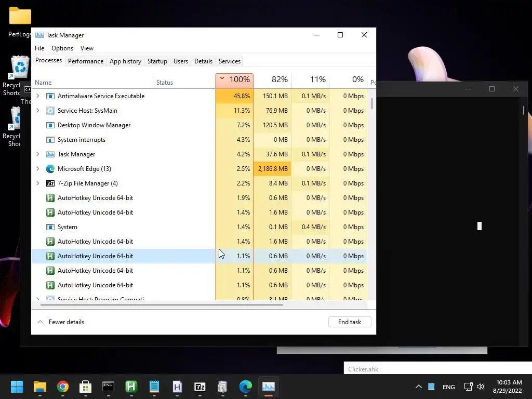Select the 45.8% CPU value cell
Viewport: 532px width, 399px height.
tap(234, 96)
